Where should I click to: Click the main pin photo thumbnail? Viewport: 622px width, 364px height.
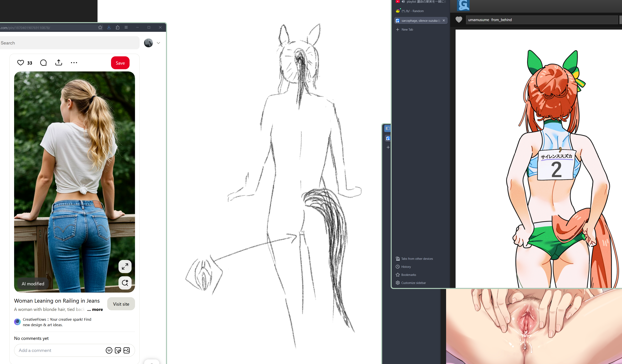coord(75,182)
